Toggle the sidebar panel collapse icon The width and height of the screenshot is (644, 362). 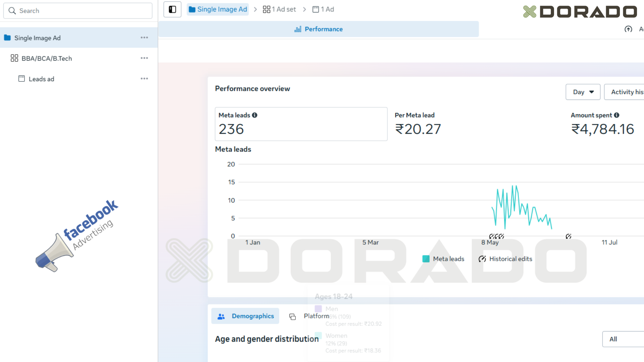click(172, 9)
